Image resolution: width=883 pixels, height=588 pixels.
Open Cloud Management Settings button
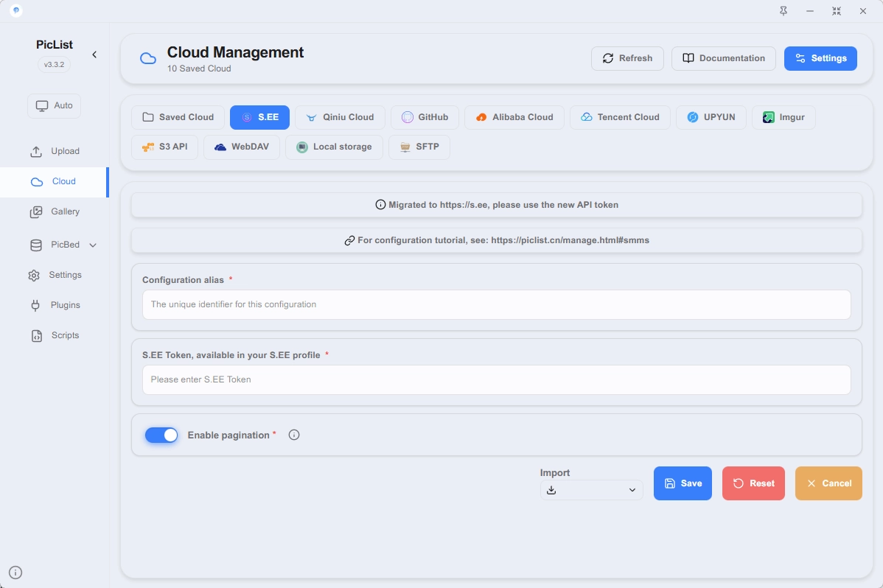[x=820, y=58]
